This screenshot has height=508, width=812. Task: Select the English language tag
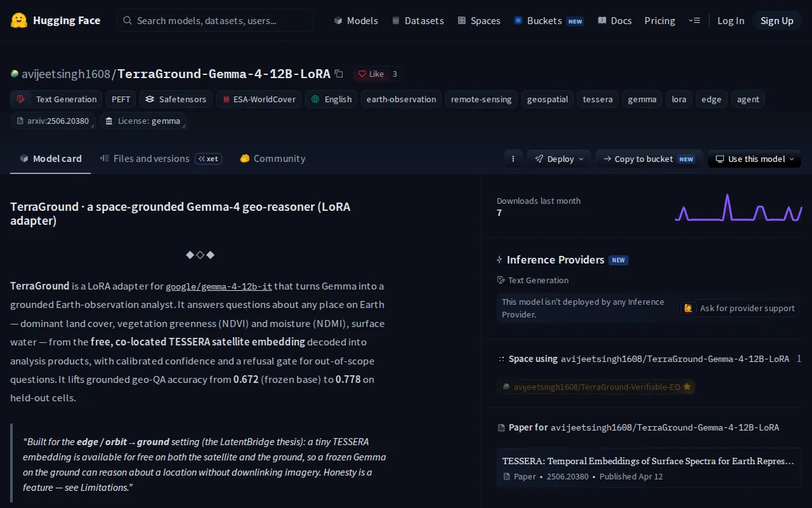point(331,99)
